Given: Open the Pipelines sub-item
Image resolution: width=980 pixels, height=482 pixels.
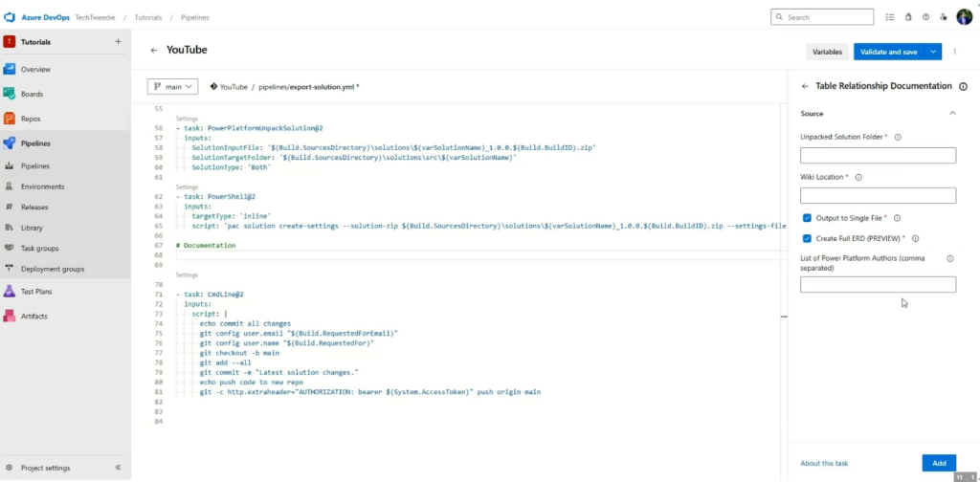Looking at the screenshot, I should pyautogui.click(x=35, y=166).
